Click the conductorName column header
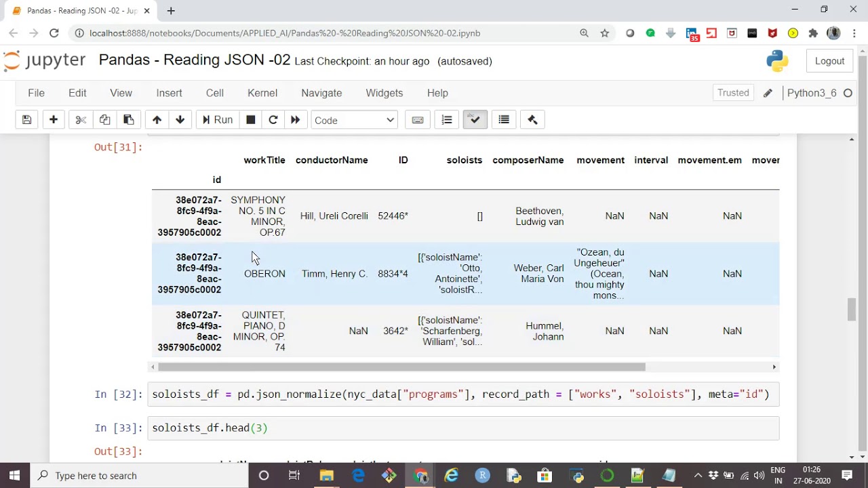Screen dimensions: 868x488 [x=332, y=160]
